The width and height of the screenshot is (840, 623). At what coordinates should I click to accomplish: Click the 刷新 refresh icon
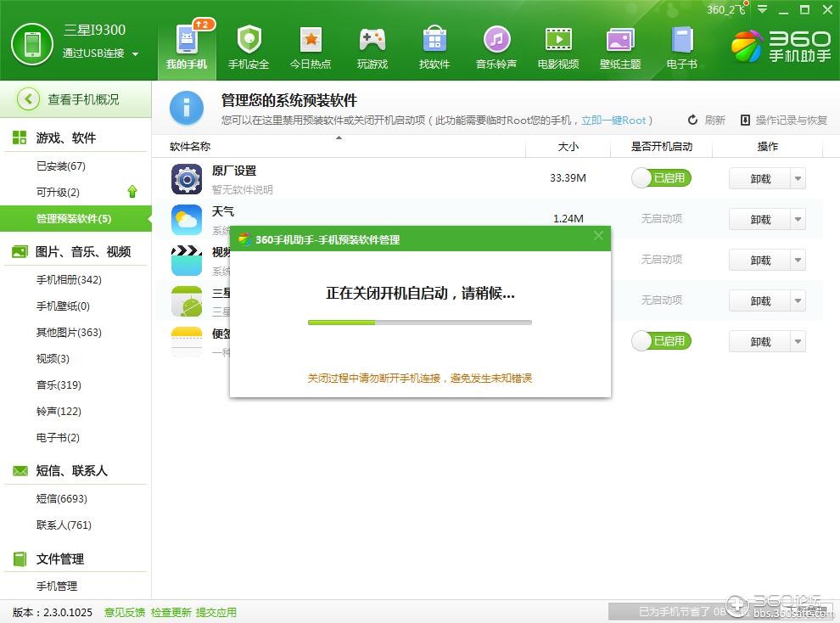[692, 120]
